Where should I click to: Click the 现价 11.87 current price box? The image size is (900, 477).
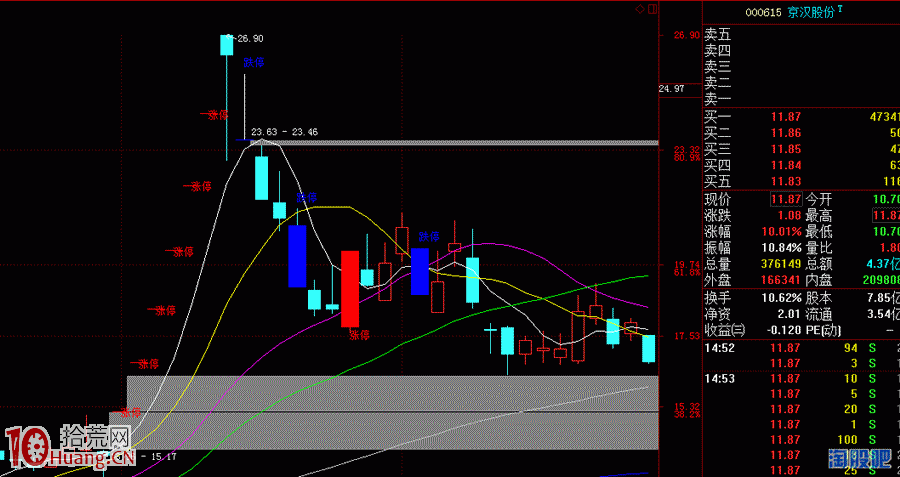point(786,200)
